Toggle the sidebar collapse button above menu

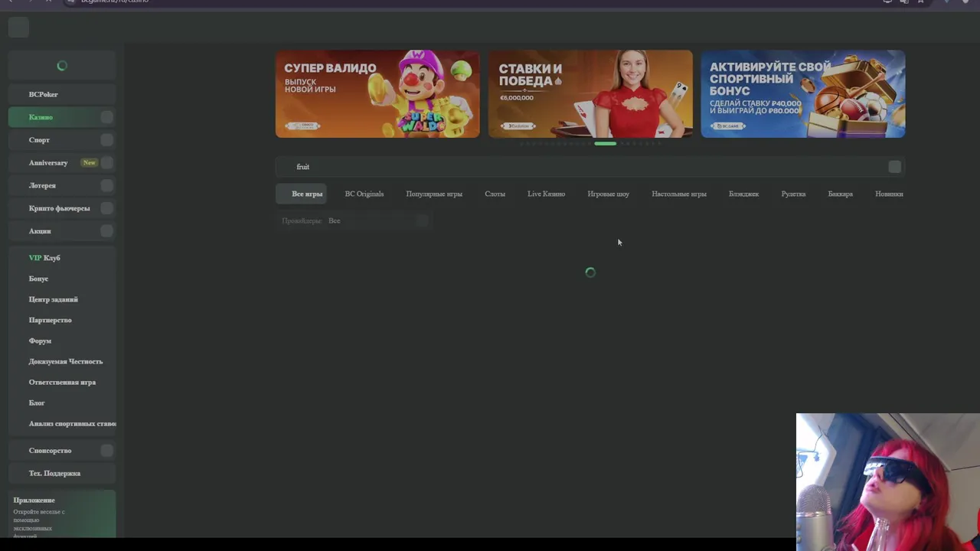pos(18,28)
